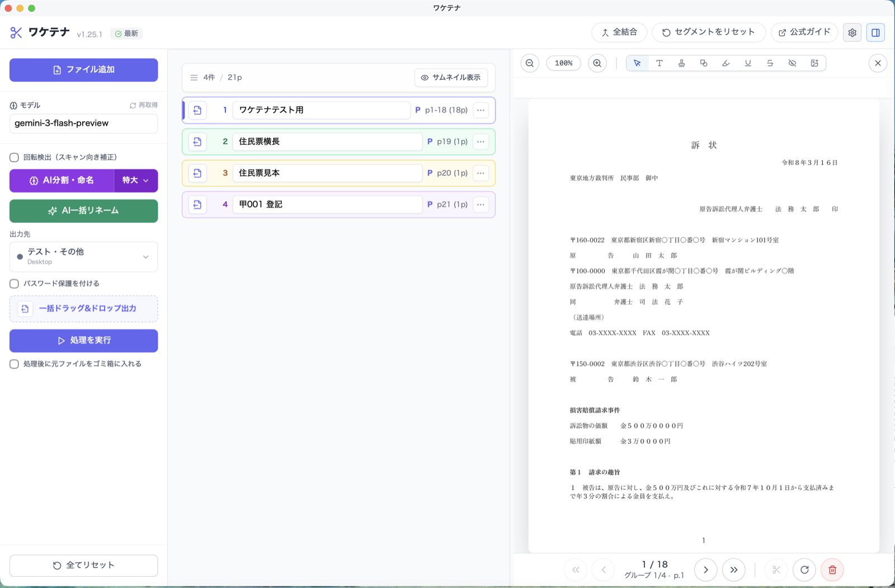Select the Highlighter tool
This screenshot has width=895, height=588.
pos(726,63)
